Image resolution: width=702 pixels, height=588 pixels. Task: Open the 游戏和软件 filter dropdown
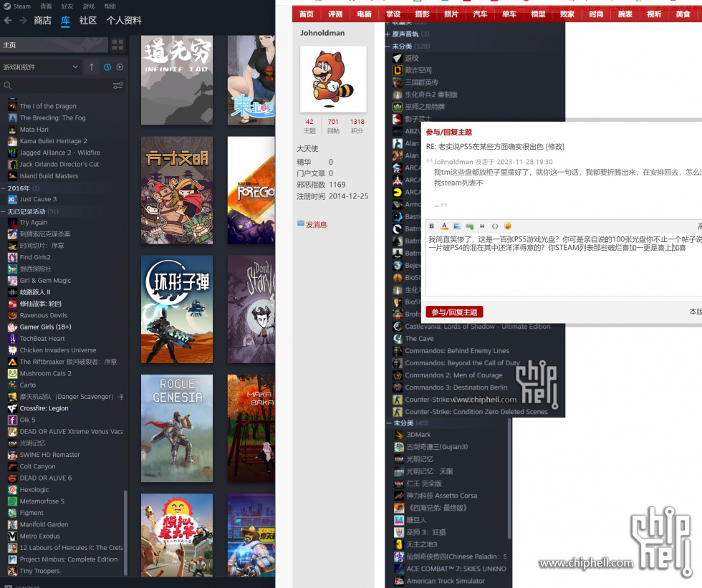[x=42, y=67]
